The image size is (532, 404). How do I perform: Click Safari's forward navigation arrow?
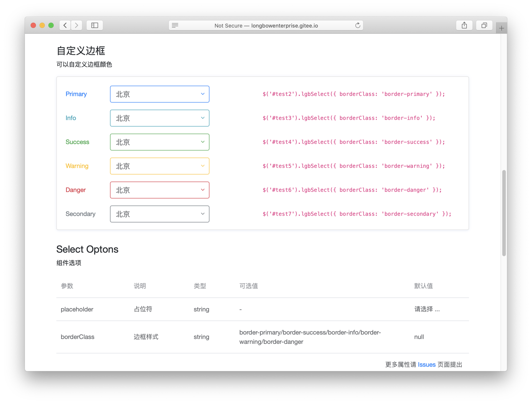(76, 26)
